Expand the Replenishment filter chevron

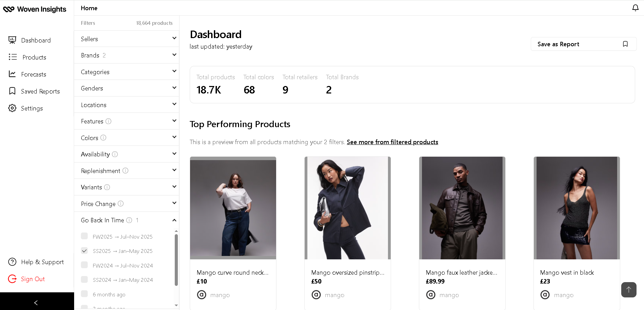point(174,170)
